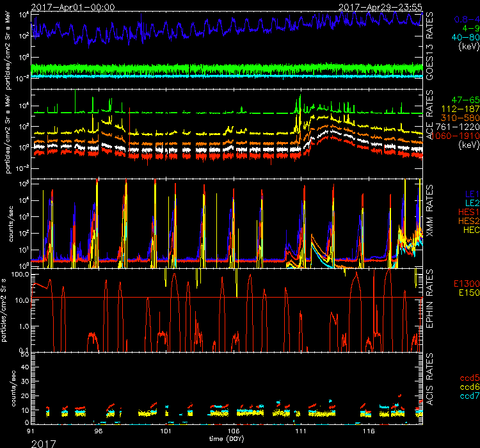Viewport: 480px width, 448px height.
Task: Click the green 4-9 keV legend entry
Action: (x=465, y=28)
